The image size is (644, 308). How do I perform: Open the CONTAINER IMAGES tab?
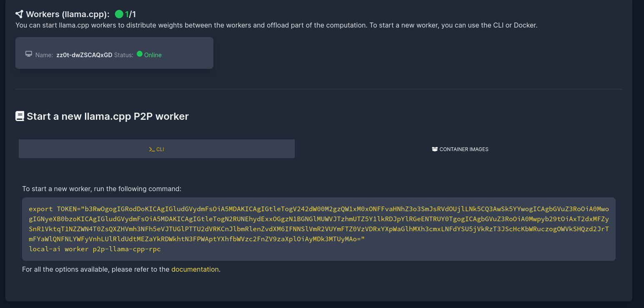click(460, 149)
